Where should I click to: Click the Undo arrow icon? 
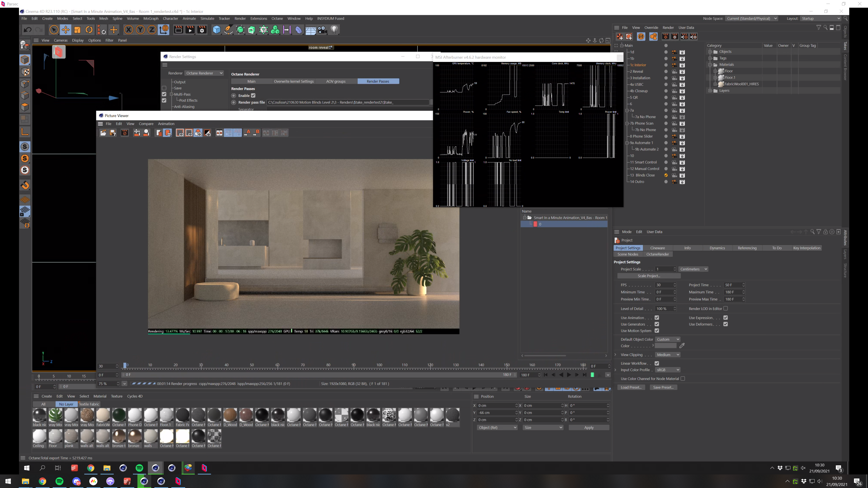click(x=27, y=30)
